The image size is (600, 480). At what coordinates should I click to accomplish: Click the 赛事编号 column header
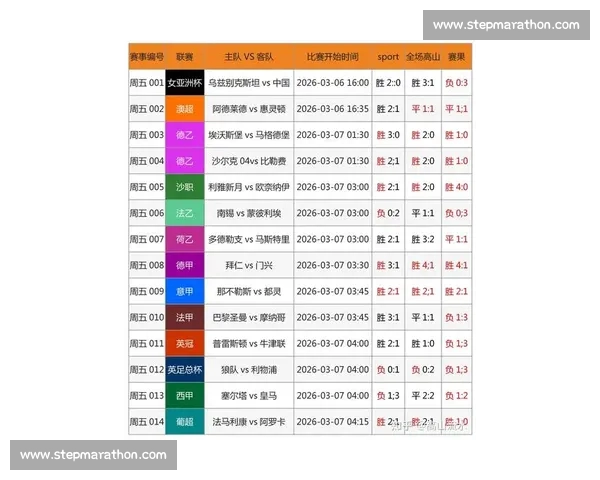[x=147, y=57]
